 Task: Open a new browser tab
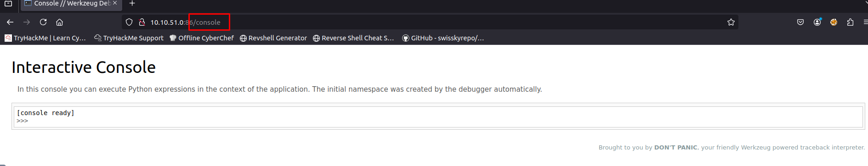coord(132,4)
